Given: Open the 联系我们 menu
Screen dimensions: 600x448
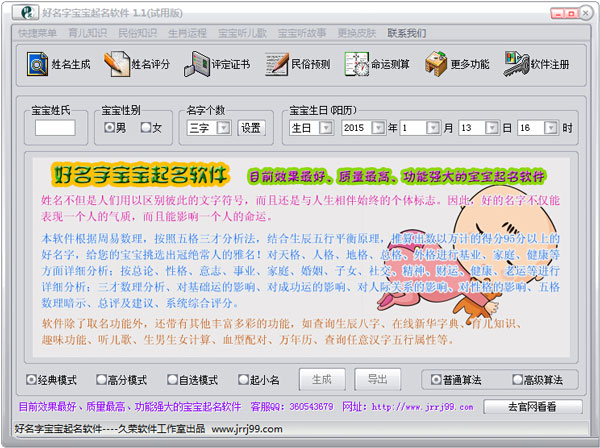Looking at the screenshot, I should 406,33.
